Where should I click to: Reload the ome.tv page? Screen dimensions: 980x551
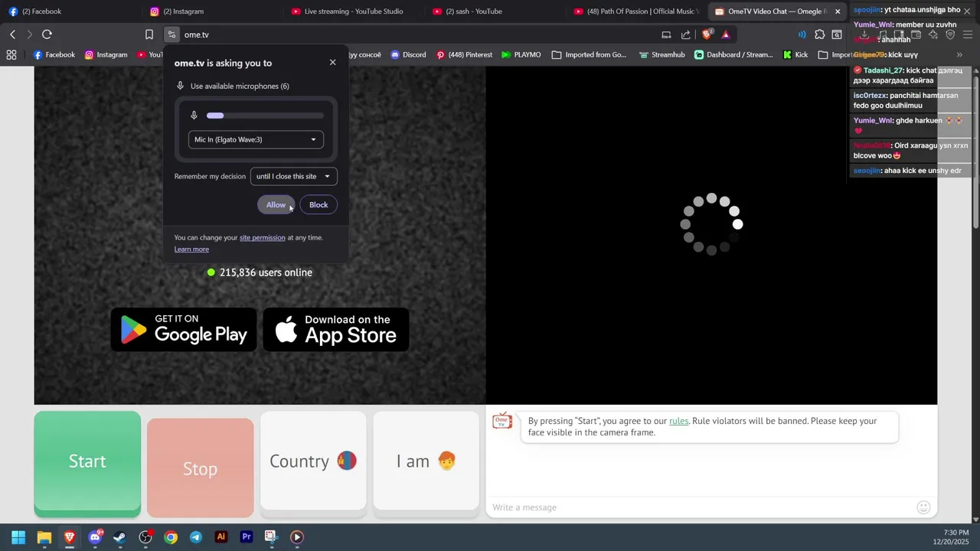[x=47, y=34]
